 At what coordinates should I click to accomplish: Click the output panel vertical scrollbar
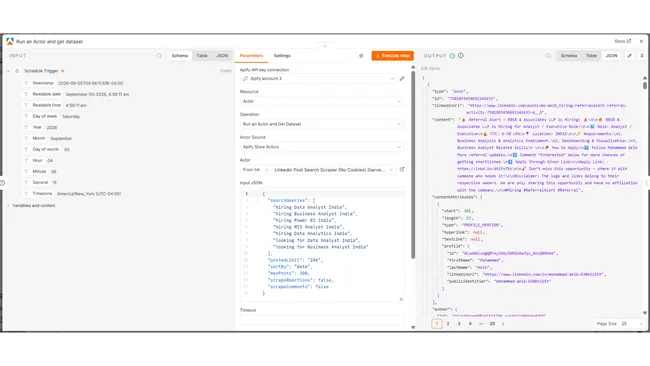[645, 85]
